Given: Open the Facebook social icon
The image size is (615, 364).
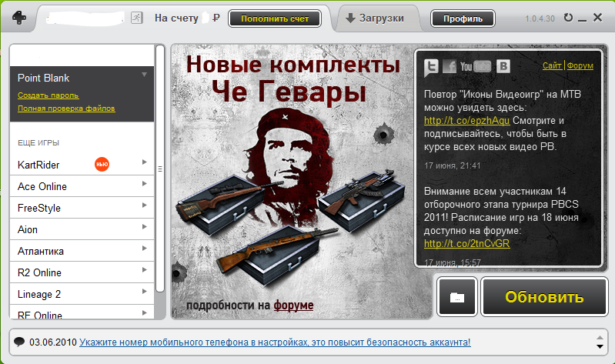Looking at the screenshot, I should 450,66.
